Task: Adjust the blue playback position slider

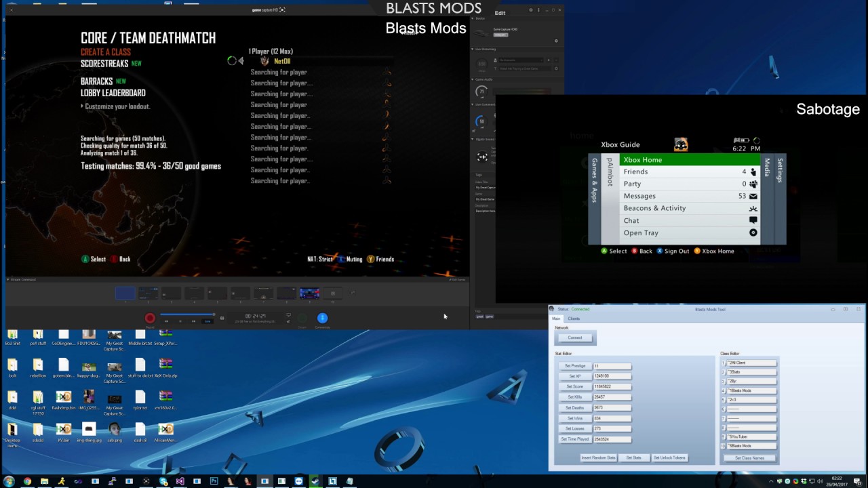Action: click(187, 314)
